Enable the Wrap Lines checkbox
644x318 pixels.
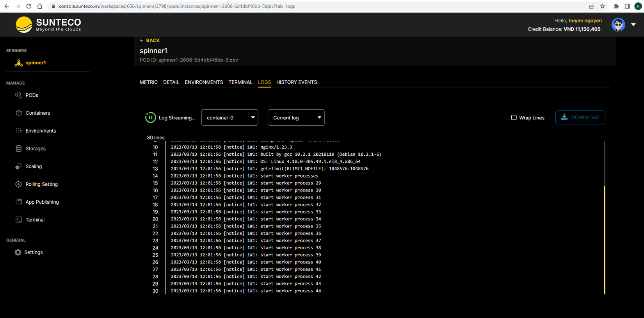pyautogui.click(x=514, y=117)
